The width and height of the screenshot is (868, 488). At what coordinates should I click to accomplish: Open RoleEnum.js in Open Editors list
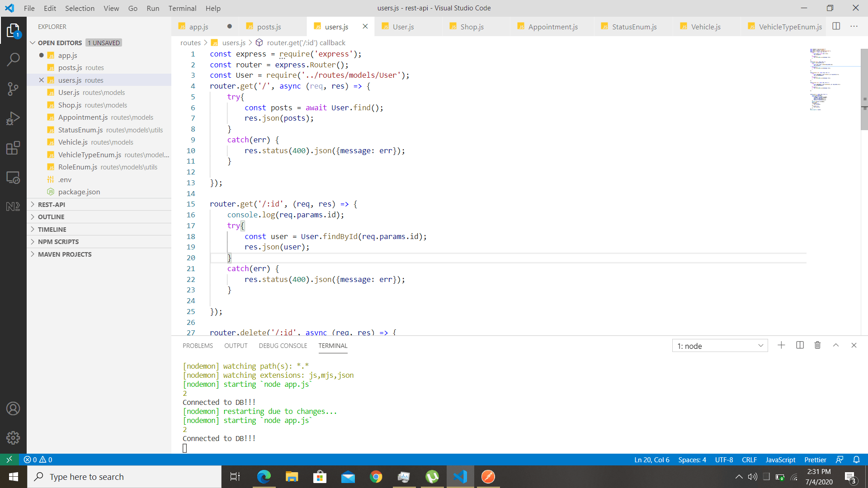tap(99, 167)
